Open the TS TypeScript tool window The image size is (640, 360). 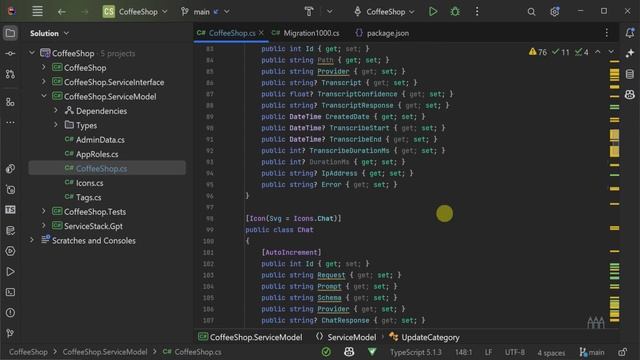(10, 210)
